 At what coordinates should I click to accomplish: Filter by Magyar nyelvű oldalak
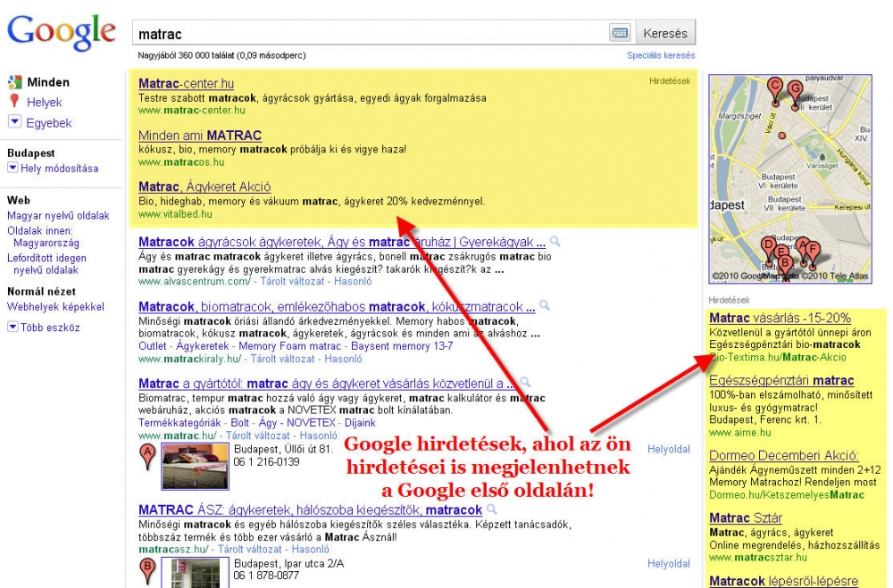pos(58,216)
